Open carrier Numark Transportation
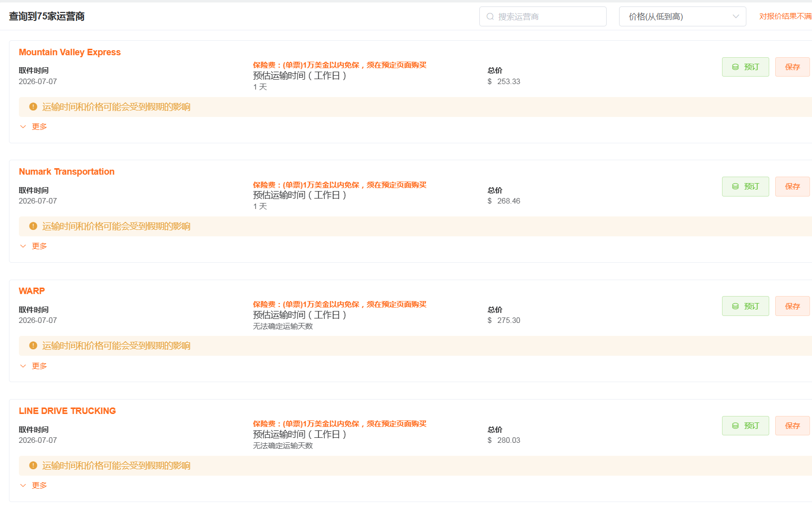812x512 pixels. pos(67,172)
